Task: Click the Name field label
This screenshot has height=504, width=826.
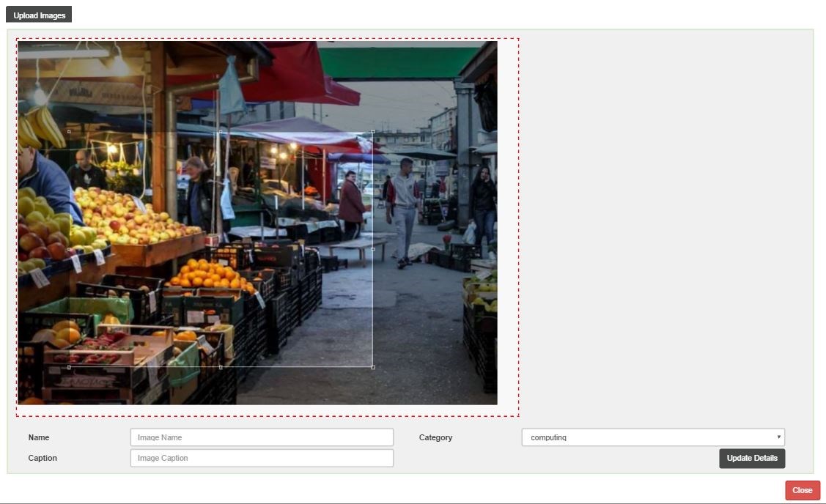Action: (38, 437)
